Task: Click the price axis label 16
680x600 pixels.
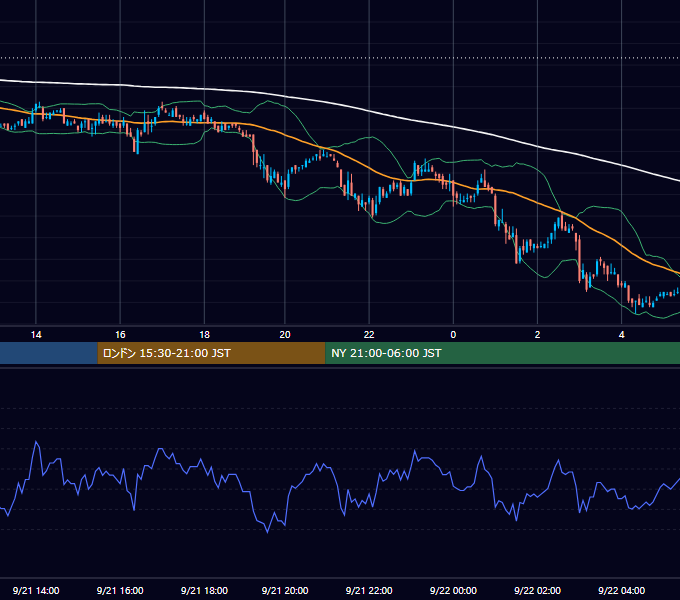Action: pyautogui.click(x=120, y=335)
